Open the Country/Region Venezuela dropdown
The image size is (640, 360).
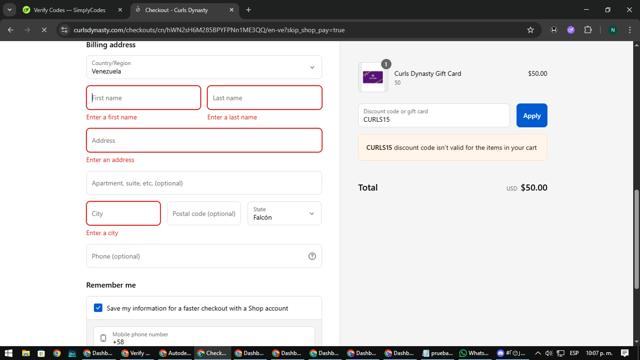point(204,67)
